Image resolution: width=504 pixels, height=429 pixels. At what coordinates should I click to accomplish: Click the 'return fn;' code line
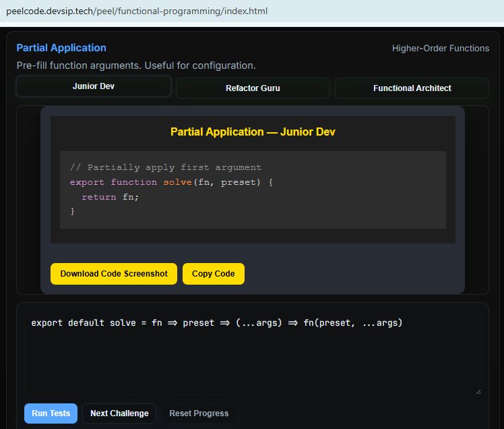tap(111, 197)
